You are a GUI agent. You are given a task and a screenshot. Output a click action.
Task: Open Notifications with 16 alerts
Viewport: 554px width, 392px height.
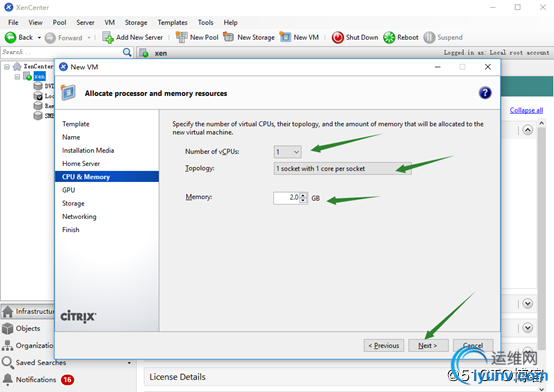coord(38,380)
